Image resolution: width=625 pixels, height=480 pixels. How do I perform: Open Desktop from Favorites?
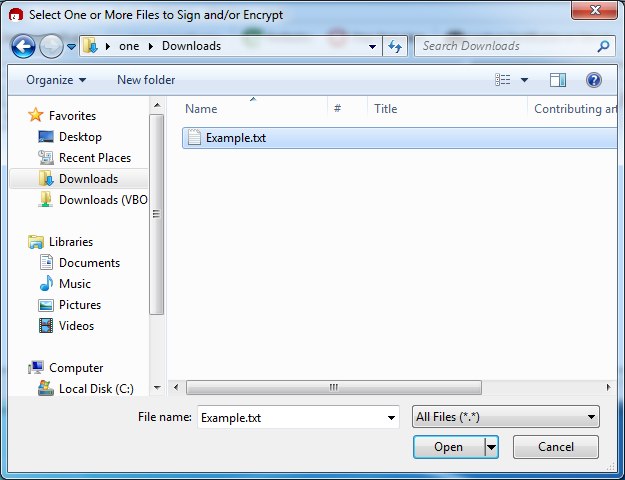coord(80,137)
